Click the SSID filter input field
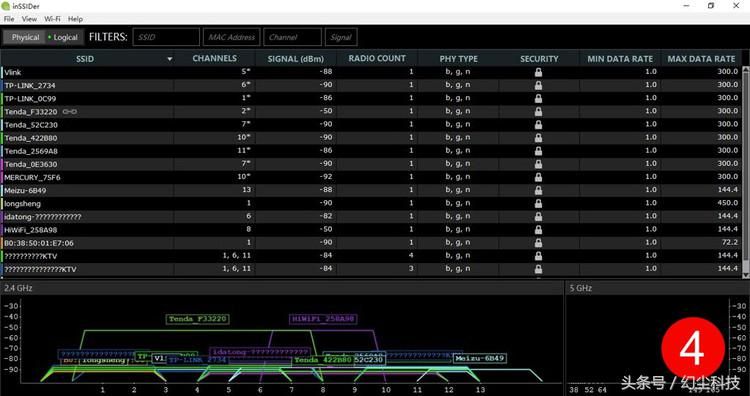 coord(166,37)
